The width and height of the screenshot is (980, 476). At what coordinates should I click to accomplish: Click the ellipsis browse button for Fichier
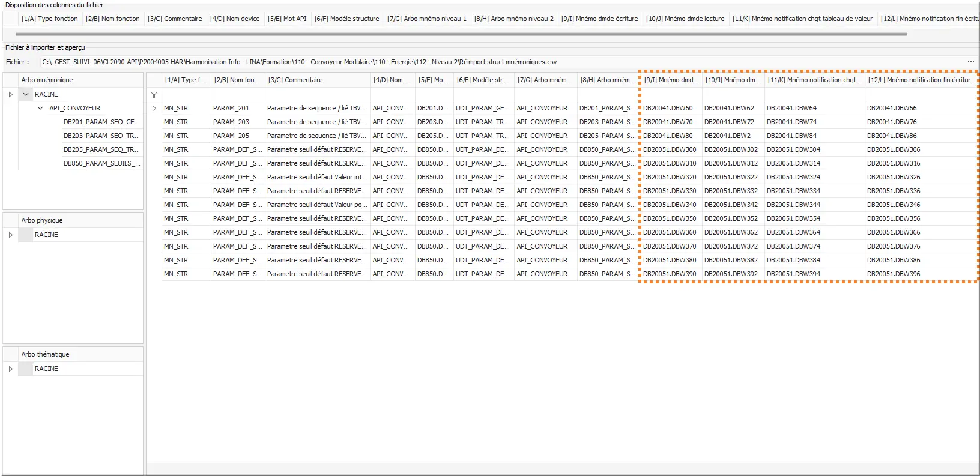(x=970, y=62)
